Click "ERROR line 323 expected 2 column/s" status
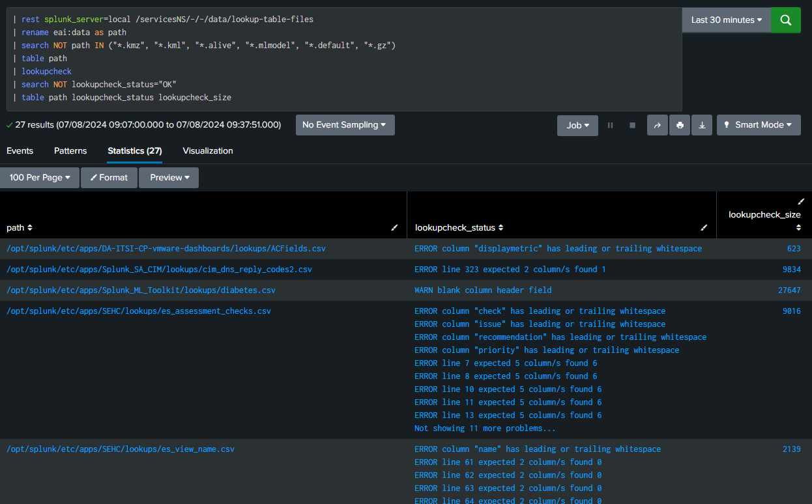The image size is (812, 504). [x=510, y=270]
